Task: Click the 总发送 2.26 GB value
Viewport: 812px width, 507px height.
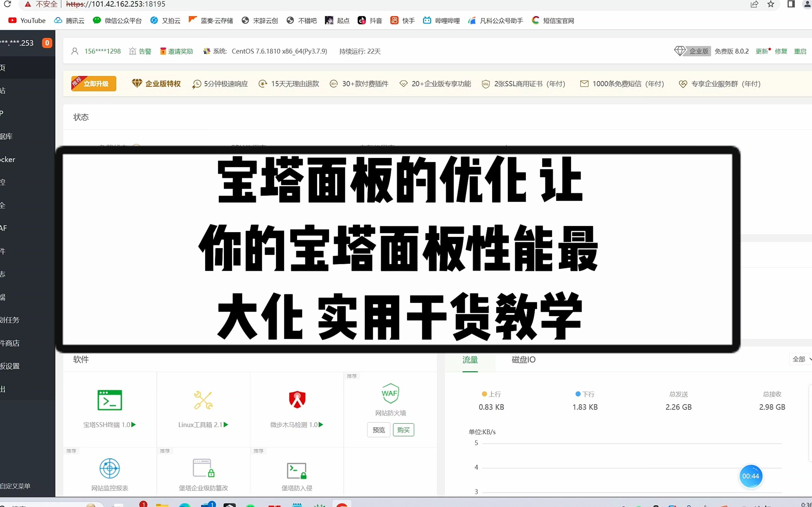Action: click(678, 407)
